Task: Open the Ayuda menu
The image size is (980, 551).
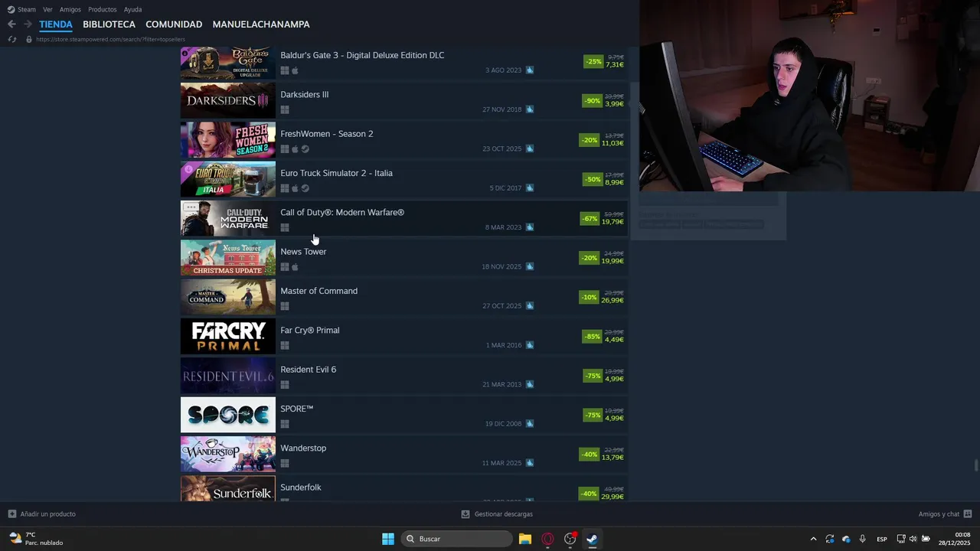Action: point(132,9)
